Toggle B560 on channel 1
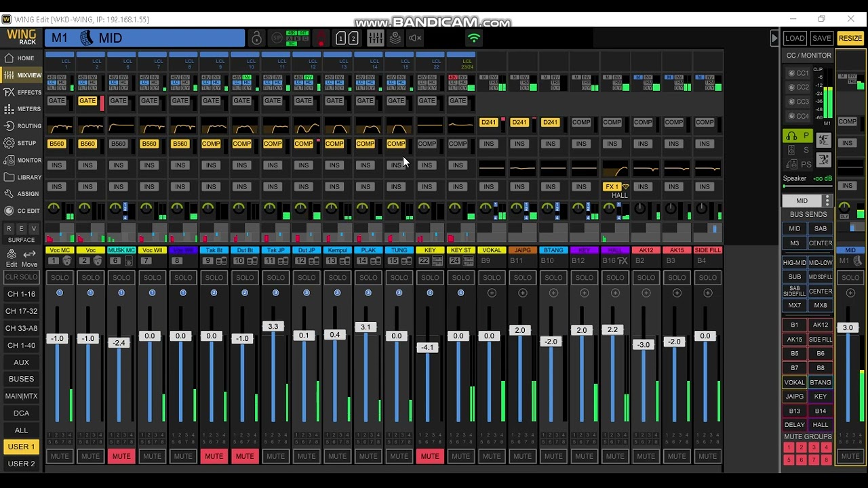868x488 pixels. pos(56,144)
